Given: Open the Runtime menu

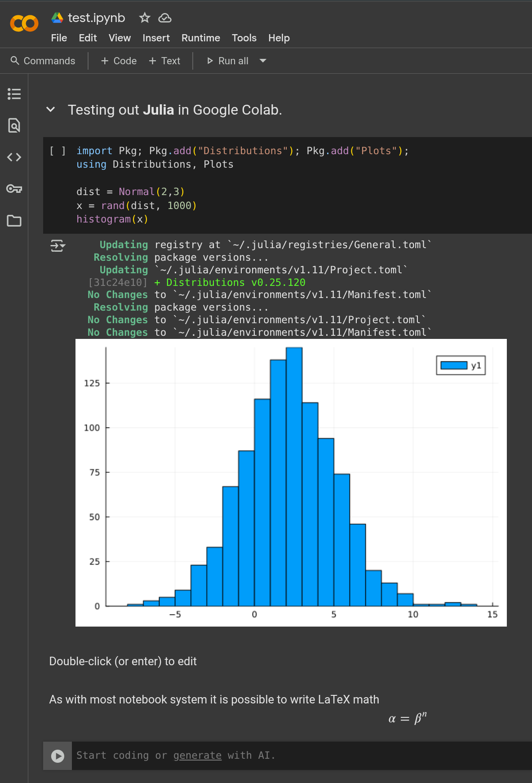Looking at the screenshot, I should click(201, 38).
